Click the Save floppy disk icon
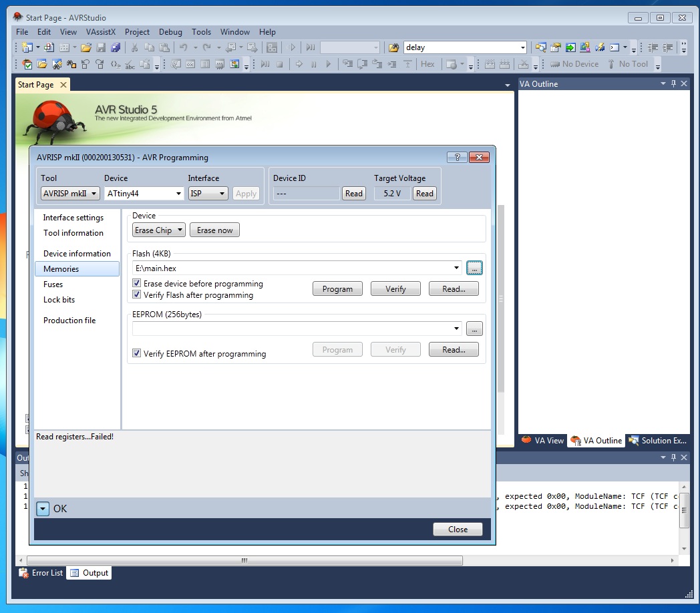Image resolution: width=700 pixels, height=613 pixels. pos(102,47)
